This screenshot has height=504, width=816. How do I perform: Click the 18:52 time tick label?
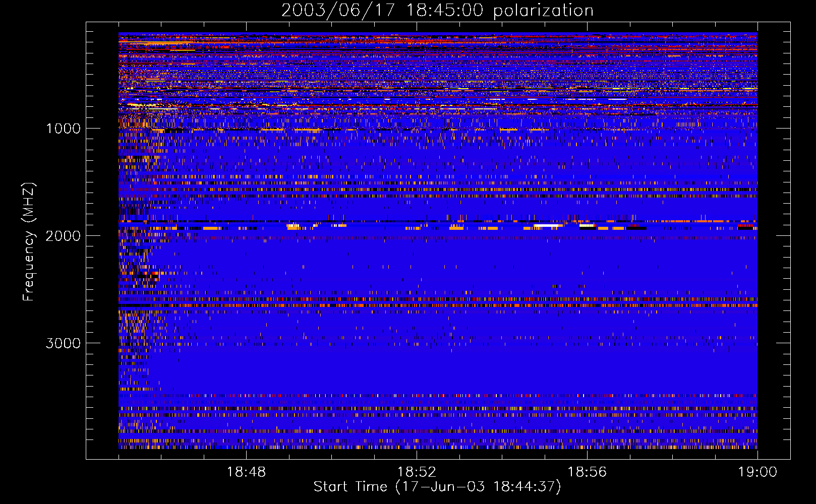[417, 472]
